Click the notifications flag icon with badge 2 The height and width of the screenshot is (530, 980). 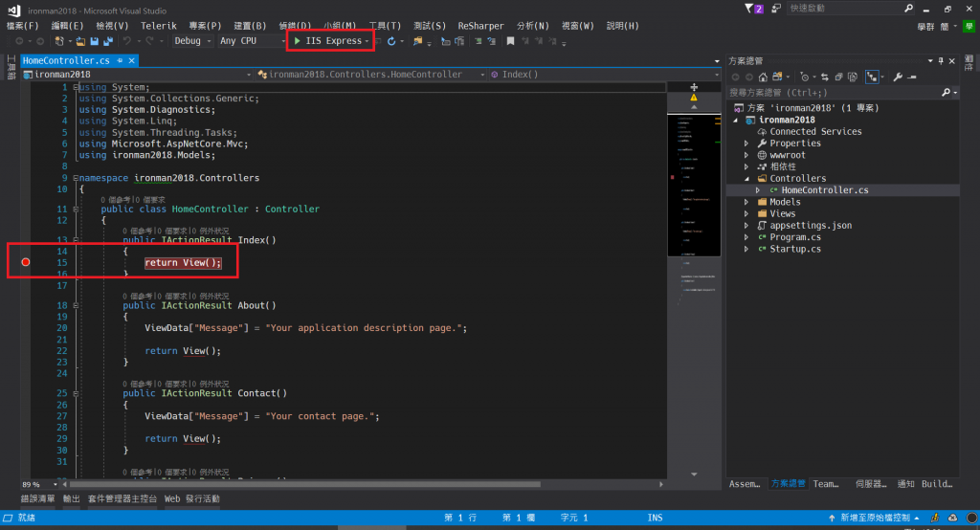pos(754,8)
